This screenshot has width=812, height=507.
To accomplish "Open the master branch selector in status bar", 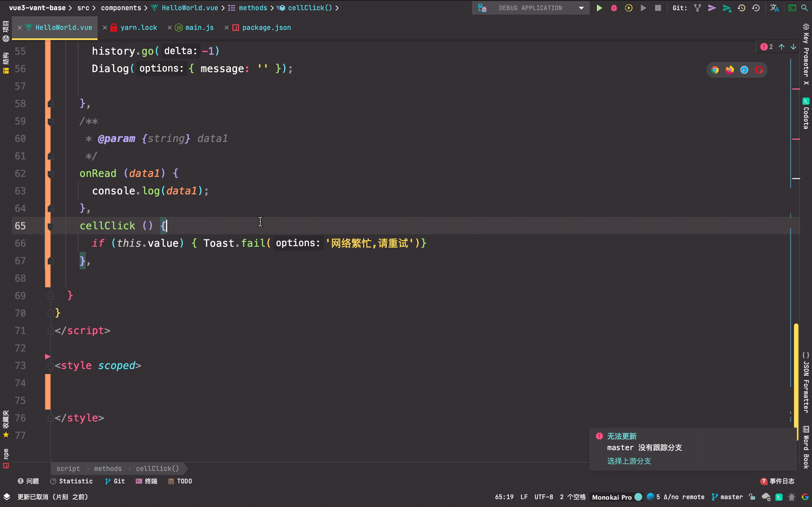I will 727,497.
